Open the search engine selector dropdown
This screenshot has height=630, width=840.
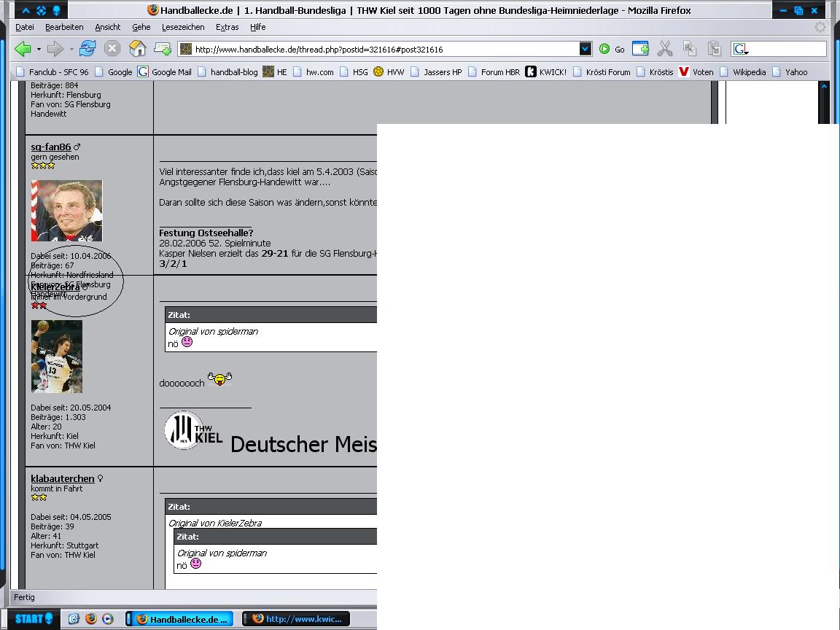pos(741,50)
